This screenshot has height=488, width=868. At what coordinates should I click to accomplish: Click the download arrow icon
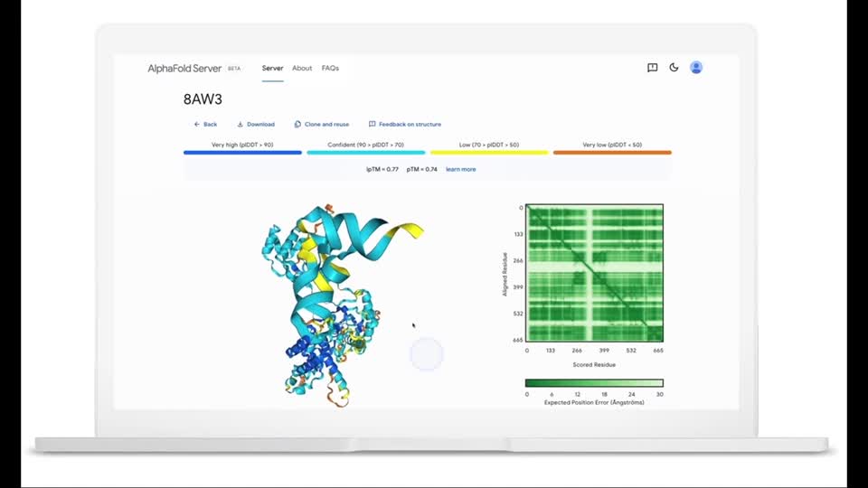[241, 125]
